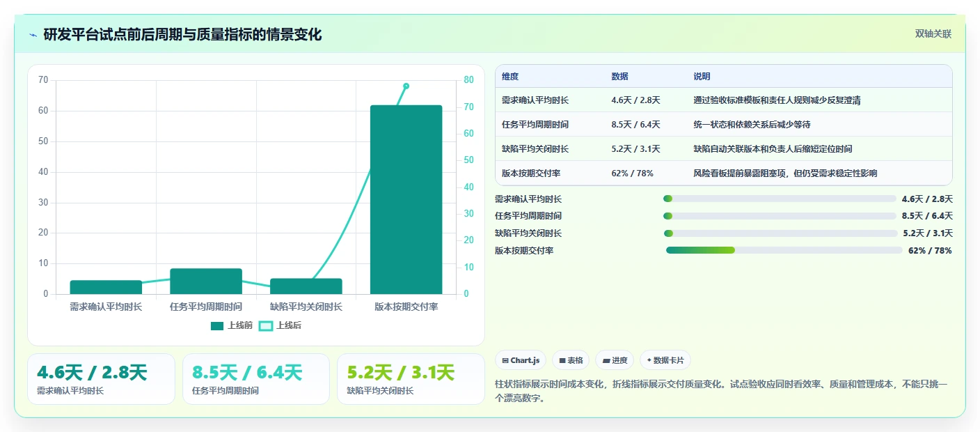Click the 说明 column header
The height and width of the screenshot is (432, 980).
click(x=702, y=77)
